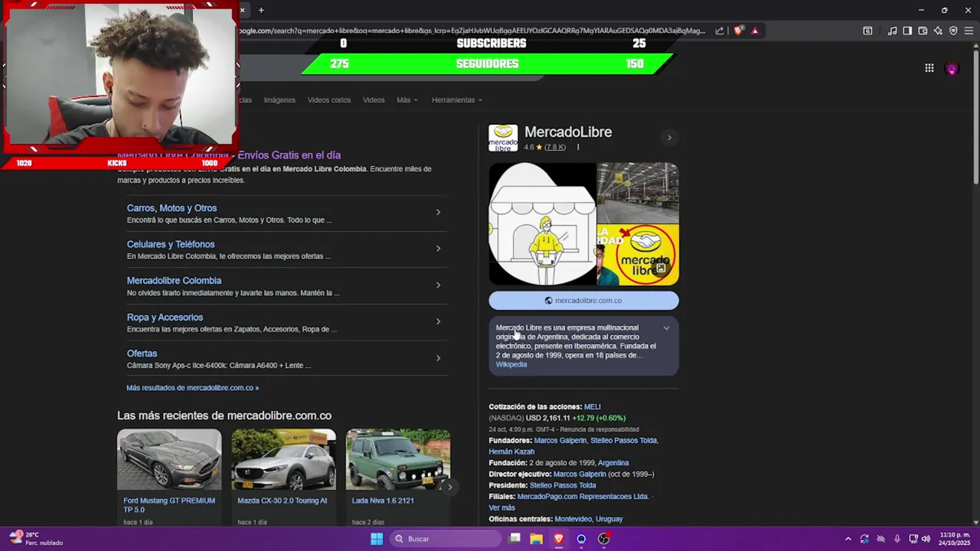
Task: Open the Celulares y Teléfonos link
Action: (x=171, y=244)
